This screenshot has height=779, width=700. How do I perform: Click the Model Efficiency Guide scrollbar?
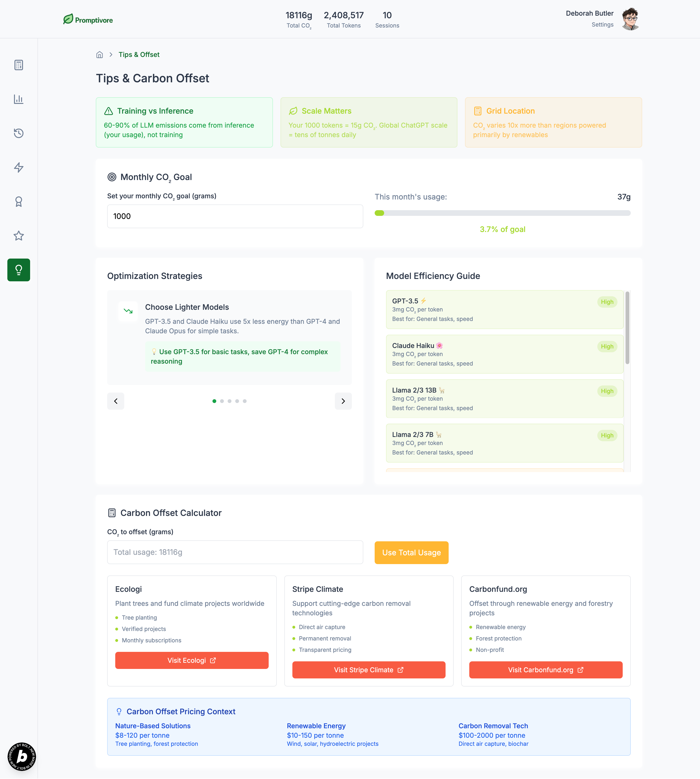click(x=627, y=328)
